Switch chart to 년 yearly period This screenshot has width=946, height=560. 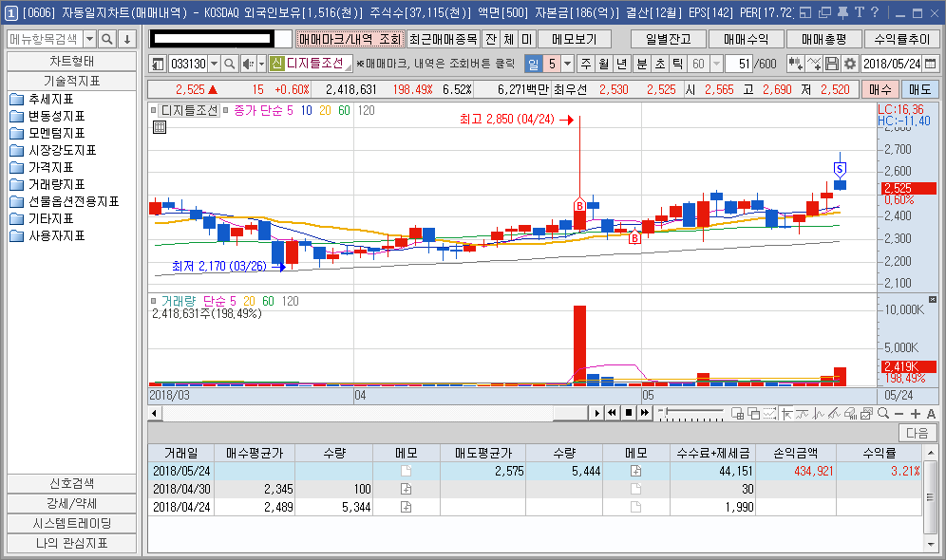coord(622,64)
